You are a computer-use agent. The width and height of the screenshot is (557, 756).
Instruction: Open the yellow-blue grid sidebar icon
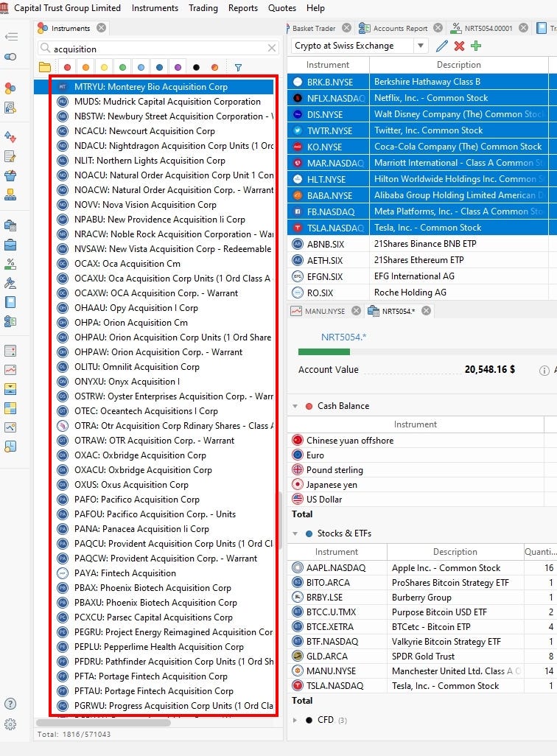(x=10, y=408)
